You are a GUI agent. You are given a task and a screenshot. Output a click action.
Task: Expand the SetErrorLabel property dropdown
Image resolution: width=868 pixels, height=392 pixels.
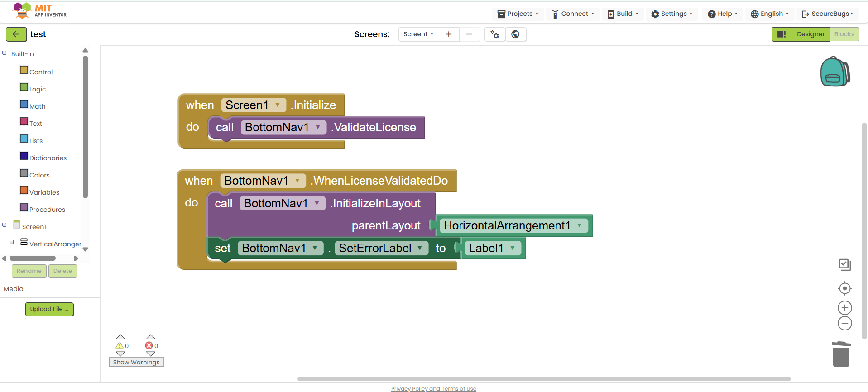point(420,248)
